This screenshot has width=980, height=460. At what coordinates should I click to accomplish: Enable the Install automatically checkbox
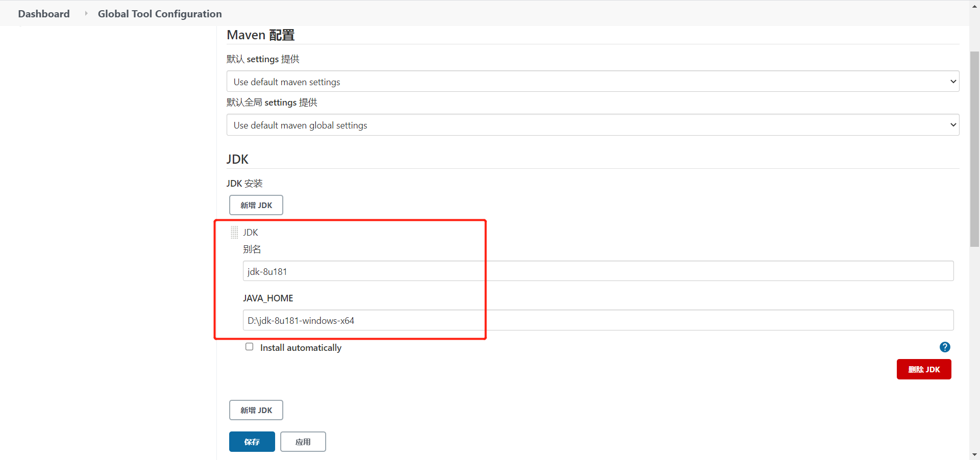pos(250,346)
